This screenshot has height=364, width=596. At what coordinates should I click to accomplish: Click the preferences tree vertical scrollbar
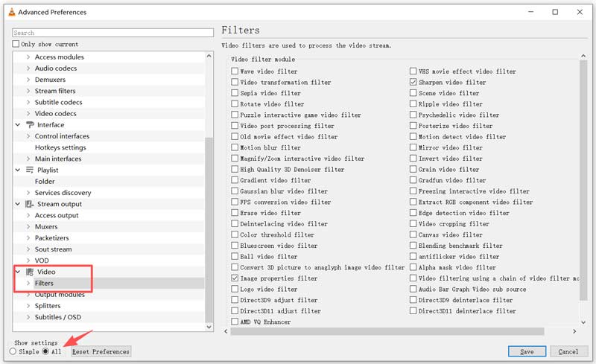coord(209,223)
